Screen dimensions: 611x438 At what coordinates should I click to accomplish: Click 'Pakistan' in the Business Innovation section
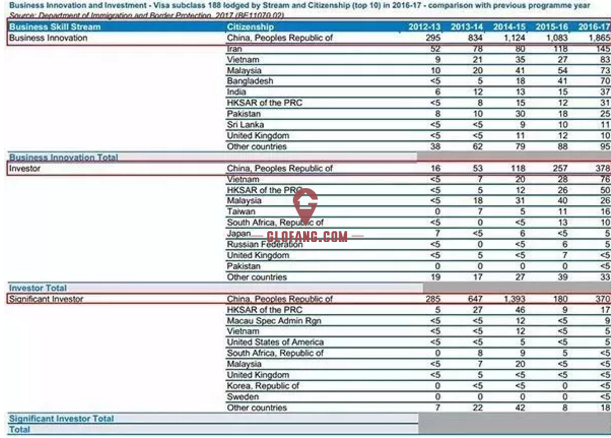coord(244,114)
